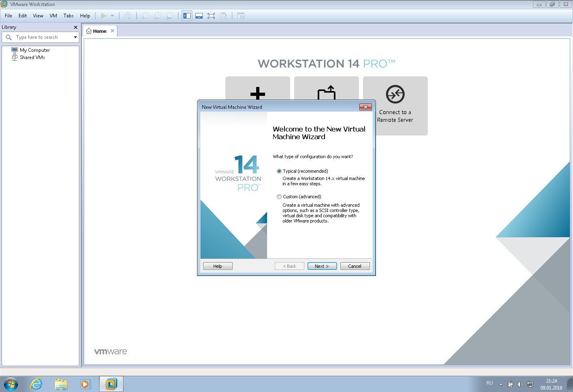Select the Custom (advanced) radio option

(x=279, y=197)
